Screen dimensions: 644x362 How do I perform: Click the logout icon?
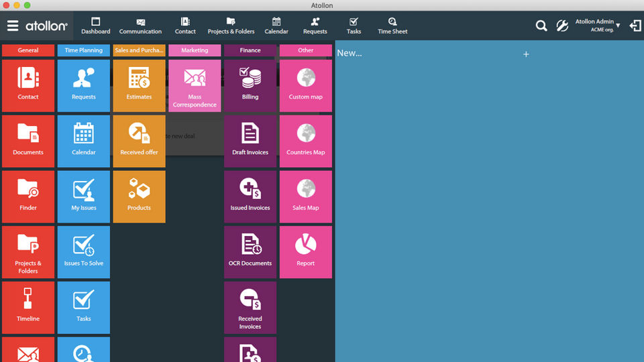[635, 26]
